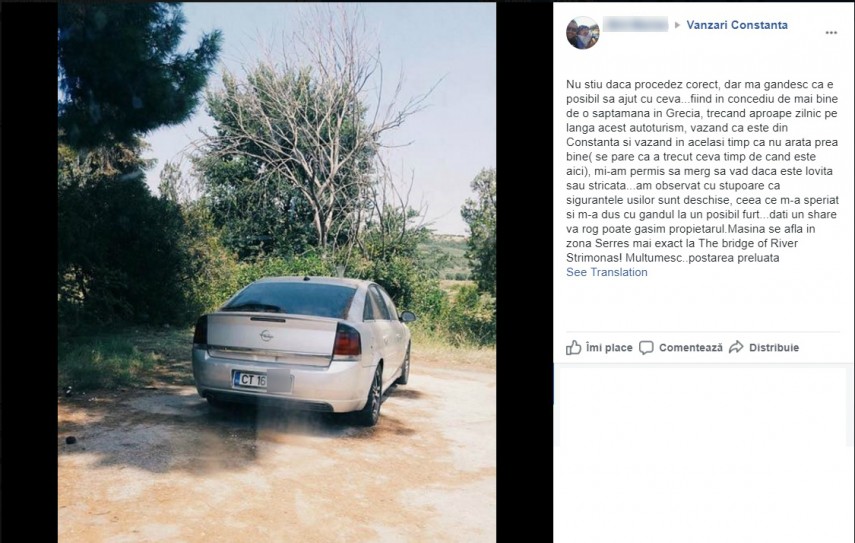Click the black margin left of the photo
This screenshot has height=543, width=855.
point(29,272)
